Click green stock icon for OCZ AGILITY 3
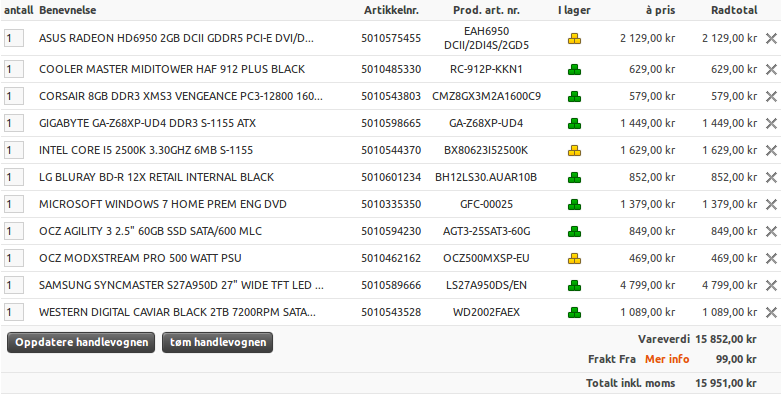The image size is (781, 398). pyautogui.click(x=574, y=231)
